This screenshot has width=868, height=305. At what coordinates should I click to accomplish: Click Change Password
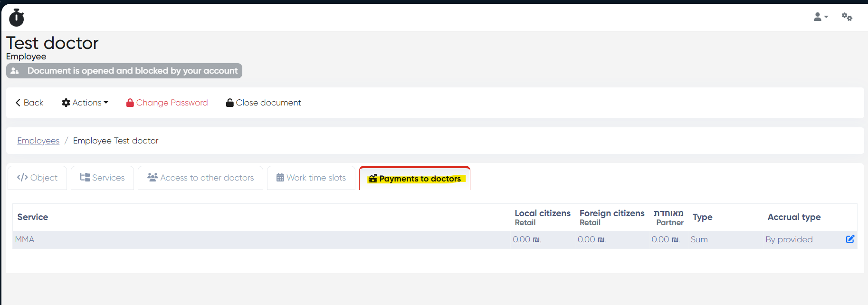click(172, 103)
